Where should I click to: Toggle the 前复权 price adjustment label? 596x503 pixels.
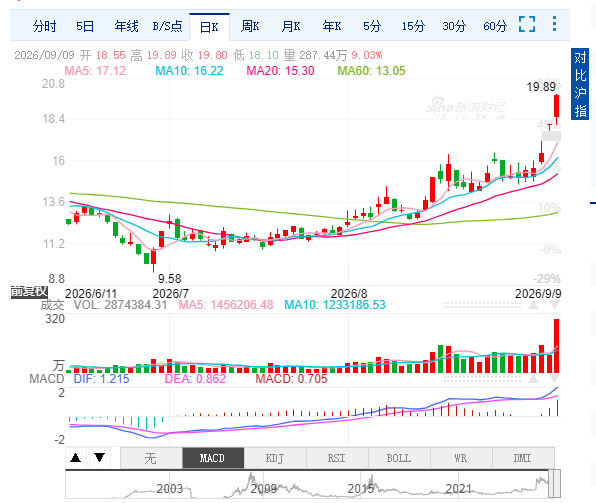coord(29,292)
